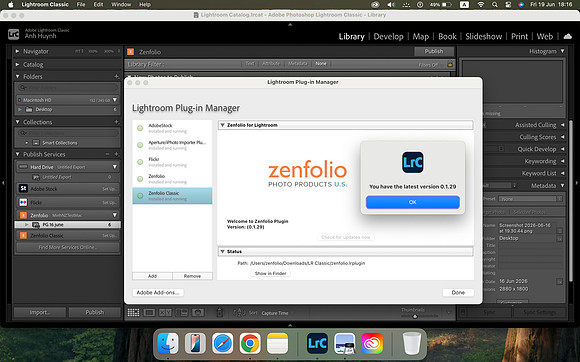The width and height of the screenshot is (580, 362).
Task: Click the Zenfolio Classic service icon
Action: click(23, 236)
